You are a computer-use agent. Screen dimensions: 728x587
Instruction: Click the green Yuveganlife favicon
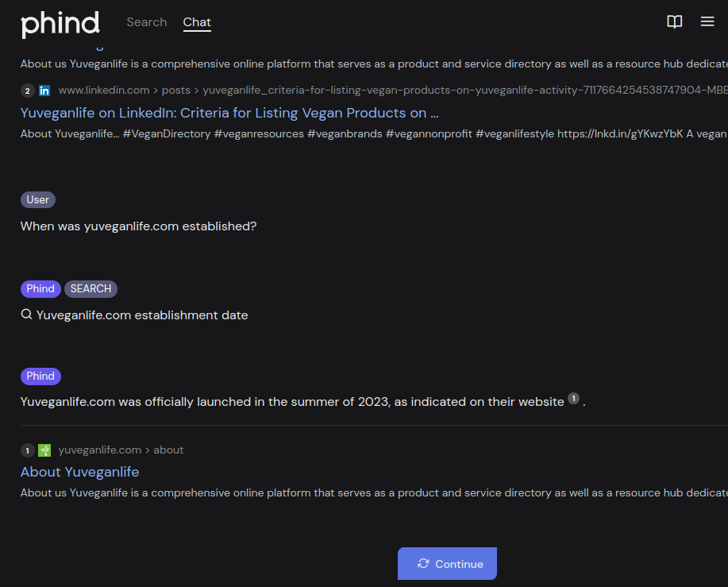(x=44, y=450)
